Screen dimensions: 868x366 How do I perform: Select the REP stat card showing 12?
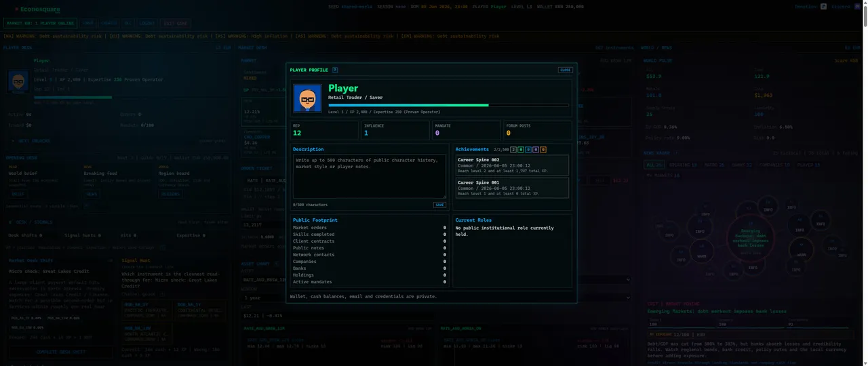coord(325,130)
